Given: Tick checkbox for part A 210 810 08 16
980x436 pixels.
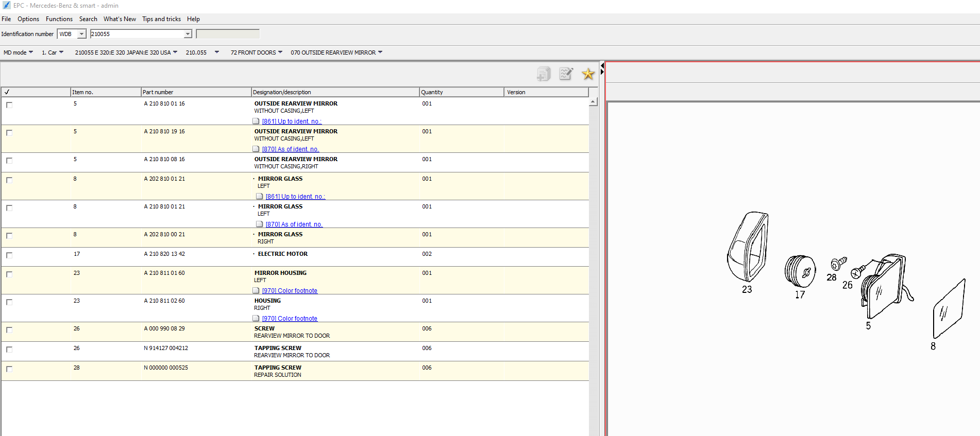Looking at the screenshot, I should coord(9,161).
